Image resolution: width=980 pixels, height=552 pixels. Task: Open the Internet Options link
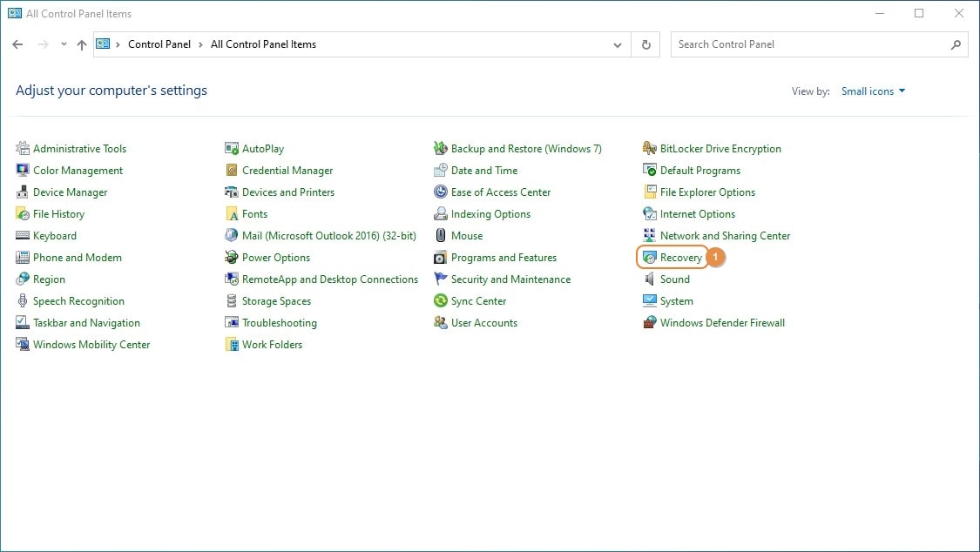(x=698, y=214)
